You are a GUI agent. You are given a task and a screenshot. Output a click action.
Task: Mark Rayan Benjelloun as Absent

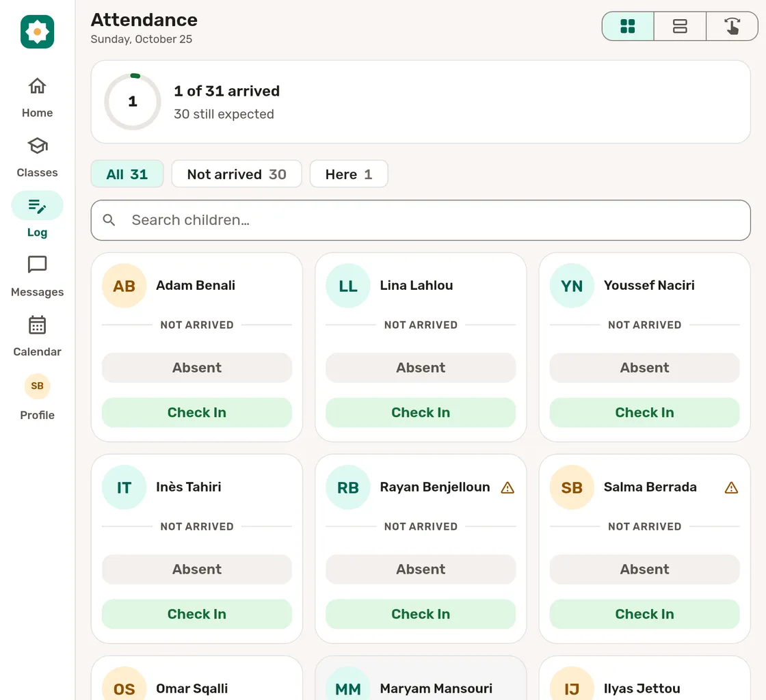[x=421, y=569]
